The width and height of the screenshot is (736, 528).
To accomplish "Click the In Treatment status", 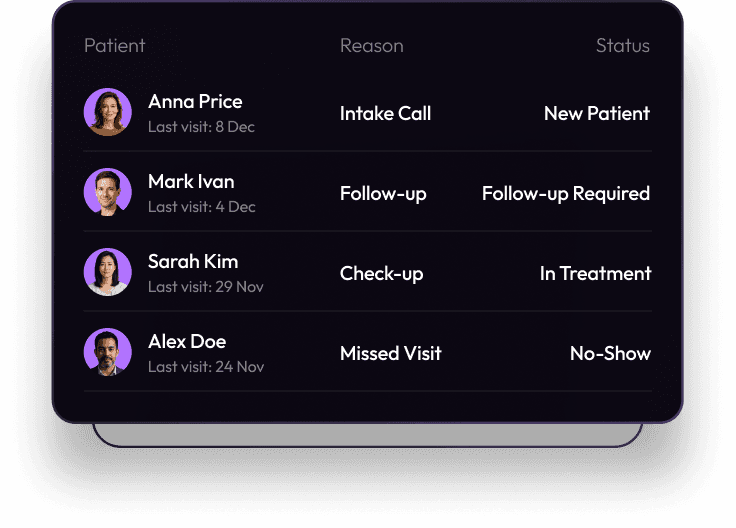I will [595, 274].
